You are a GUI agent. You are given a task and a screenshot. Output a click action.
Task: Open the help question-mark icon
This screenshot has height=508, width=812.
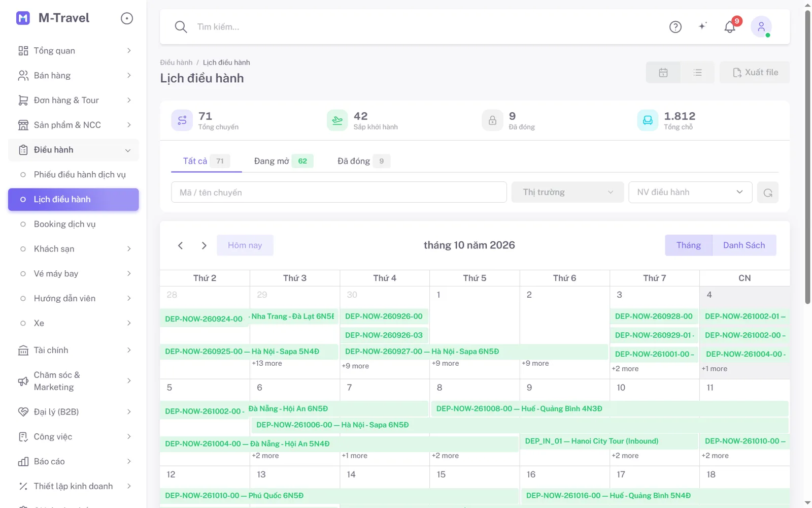(675, 27)
